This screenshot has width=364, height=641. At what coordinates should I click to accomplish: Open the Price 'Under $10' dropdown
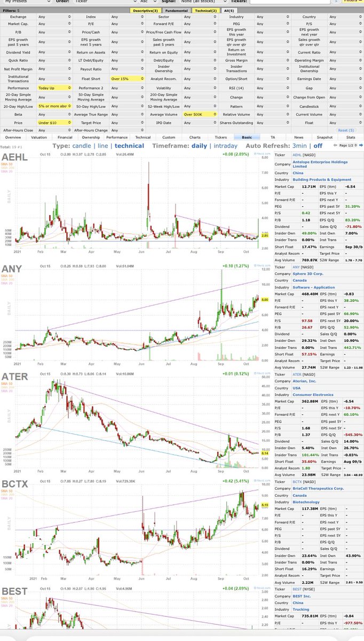click(x=54, y=123)
